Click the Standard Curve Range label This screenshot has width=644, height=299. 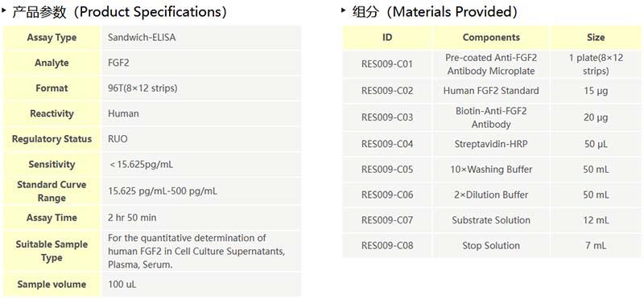coord(52,191)
